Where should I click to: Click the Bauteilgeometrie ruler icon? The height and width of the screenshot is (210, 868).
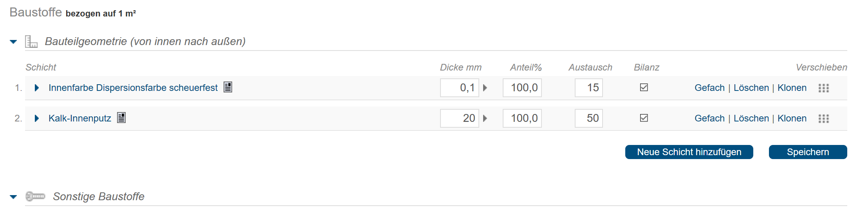(31, 41)
